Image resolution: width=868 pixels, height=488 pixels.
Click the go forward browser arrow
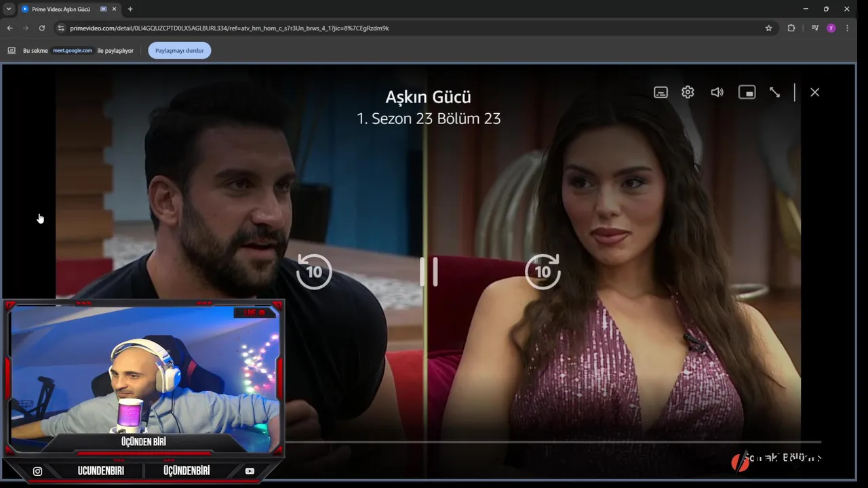click(x=26, y=28)
